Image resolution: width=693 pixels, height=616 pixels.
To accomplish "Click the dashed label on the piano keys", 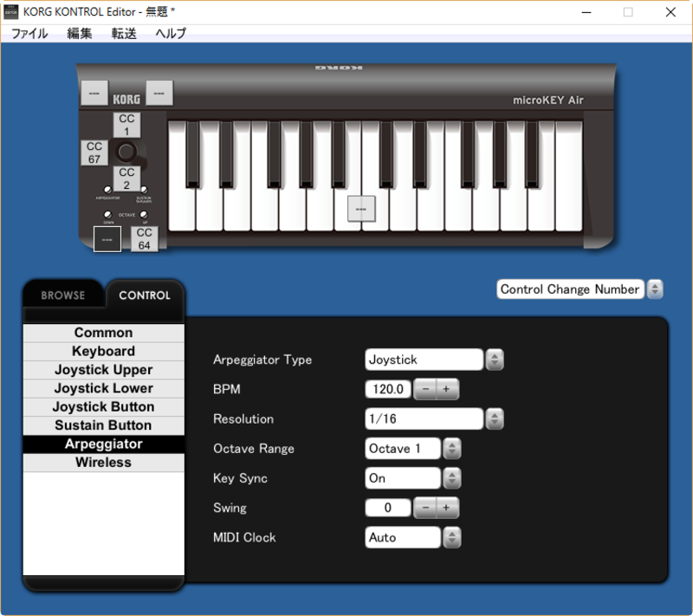I will (x=361, y=209).
